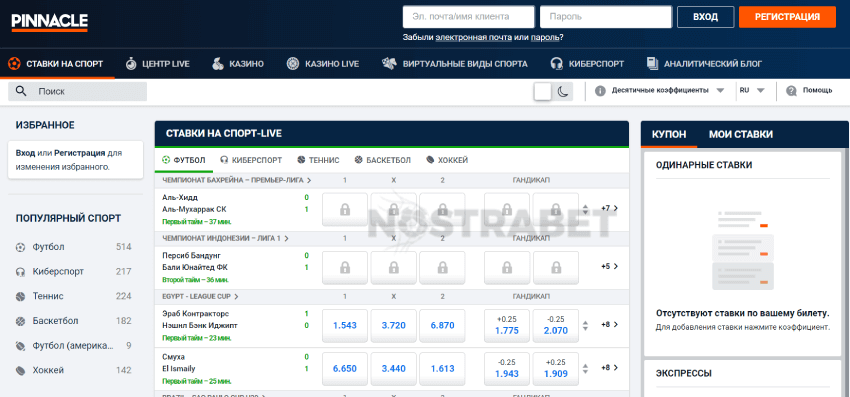Viewport: 850px width, 397px height.
Task: Click the odds format info icon
Action: point(600,91)
